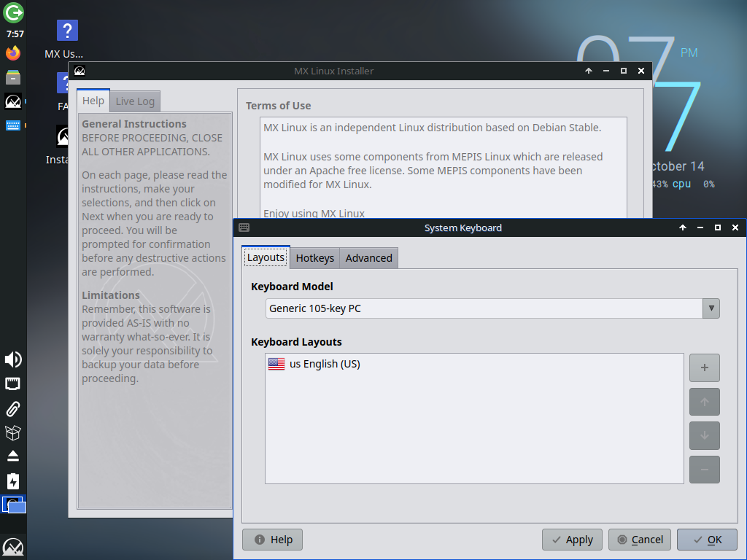Open the MX start menu logo

(x=13, y=547)
